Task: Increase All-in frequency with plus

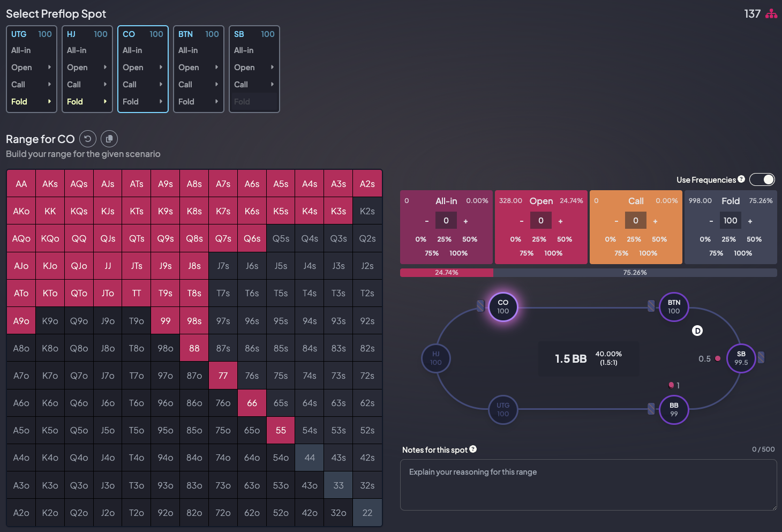Action: click(x=465, y=221)
